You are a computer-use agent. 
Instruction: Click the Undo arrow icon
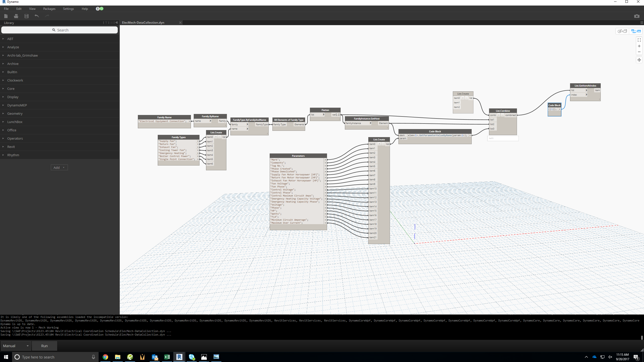pyautogui.click(x=37, y=16)
